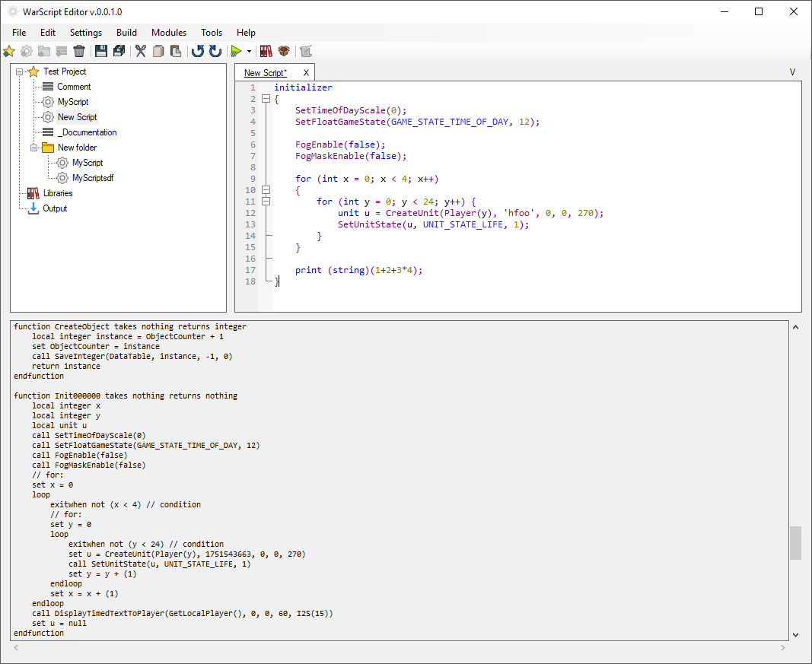Screen dimensions: 812x664
Task: Select Test Project in the tree
Action: [65, 71]
